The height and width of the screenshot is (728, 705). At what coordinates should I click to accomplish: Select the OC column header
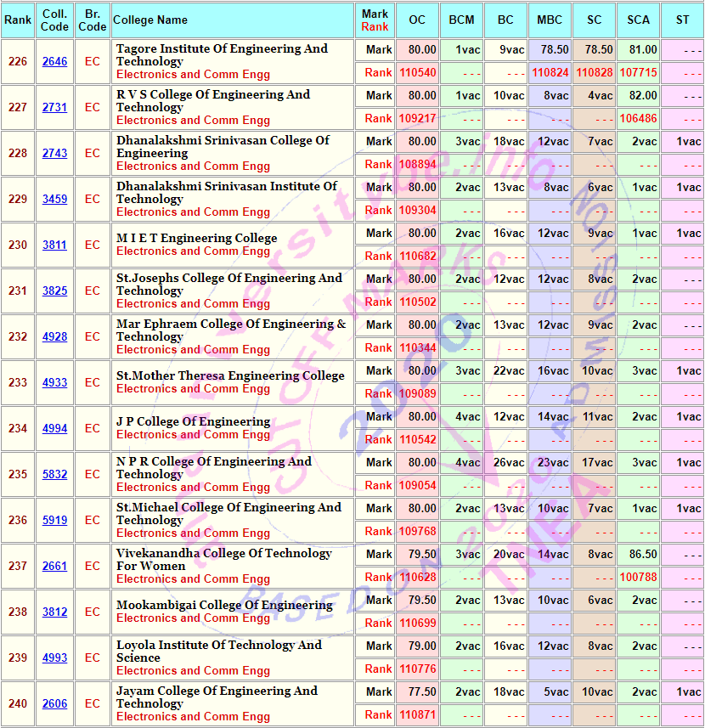click(x=417, y=20)
